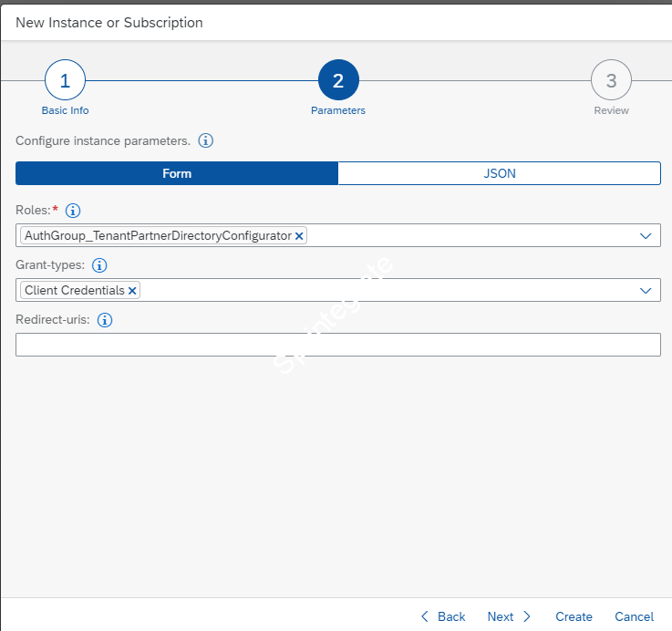Proceed with the Next button
Screen dimensions: 672x631
pos(509,616)
